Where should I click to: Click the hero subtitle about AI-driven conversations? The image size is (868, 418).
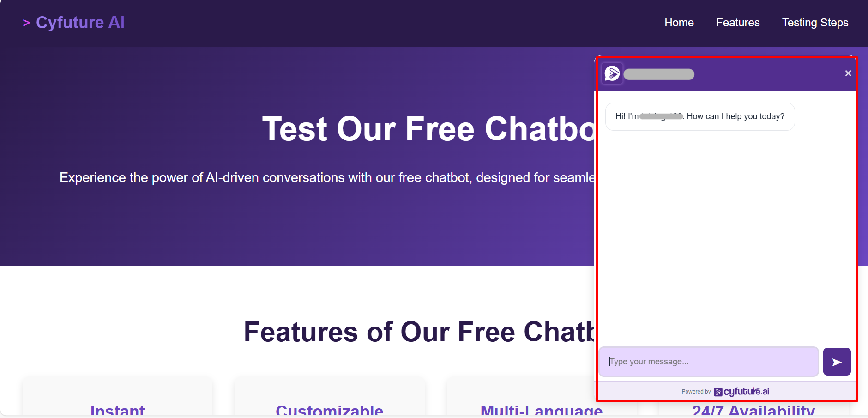[x=327, y=177]
